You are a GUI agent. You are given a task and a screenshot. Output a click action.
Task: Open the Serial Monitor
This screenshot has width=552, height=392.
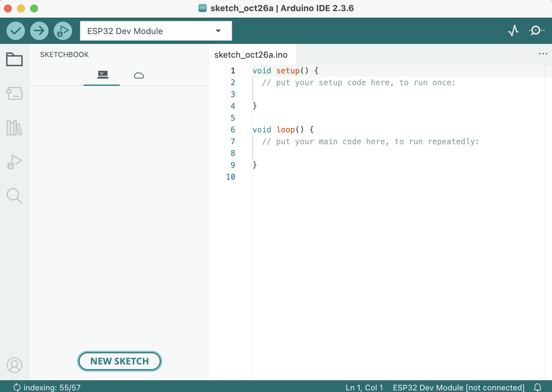click(x=537, y=31)
